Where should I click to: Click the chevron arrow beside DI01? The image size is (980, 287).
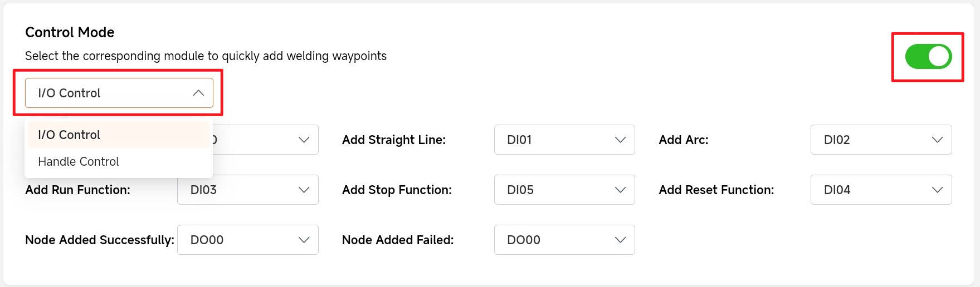620,140
